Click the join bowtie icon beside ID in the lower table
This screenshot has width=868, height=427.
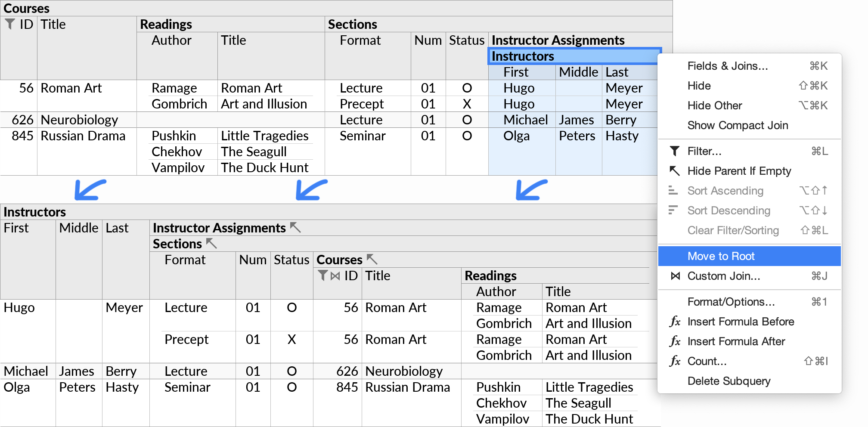pos(335,275)
